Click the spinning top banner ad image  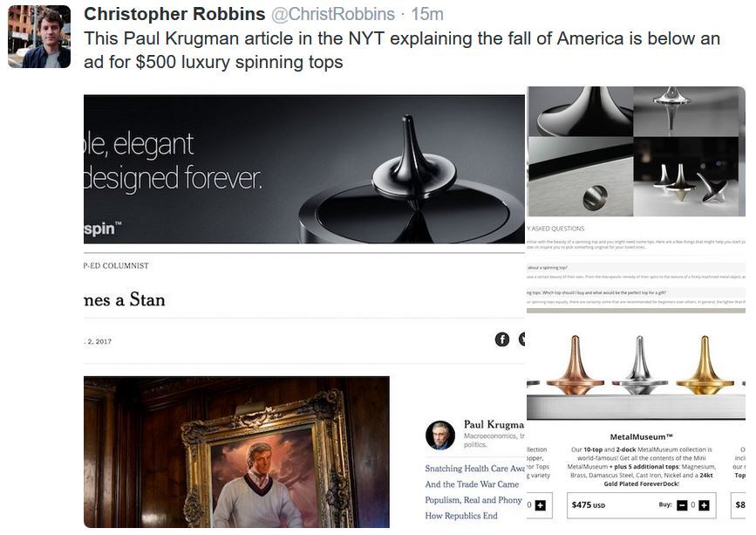(x=304, y=168)
